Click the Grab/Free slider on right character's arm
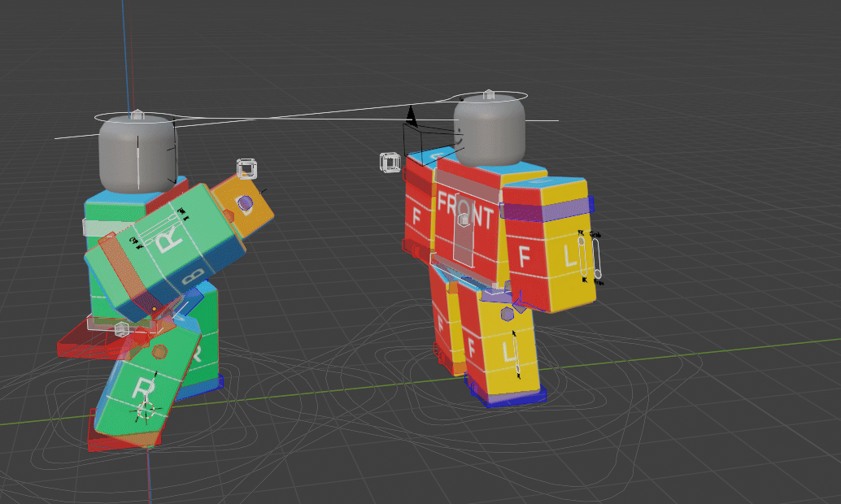 596,259
